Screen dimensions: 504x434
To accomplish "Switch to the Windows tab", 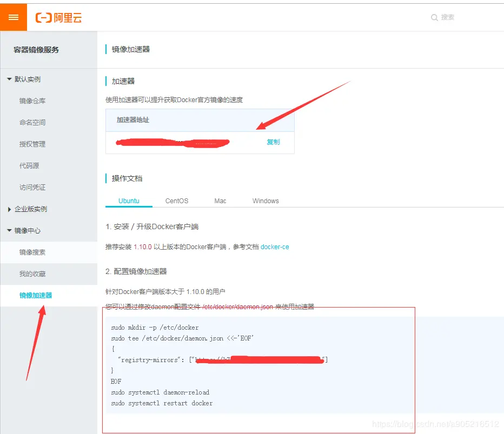I will click(266, 201).
